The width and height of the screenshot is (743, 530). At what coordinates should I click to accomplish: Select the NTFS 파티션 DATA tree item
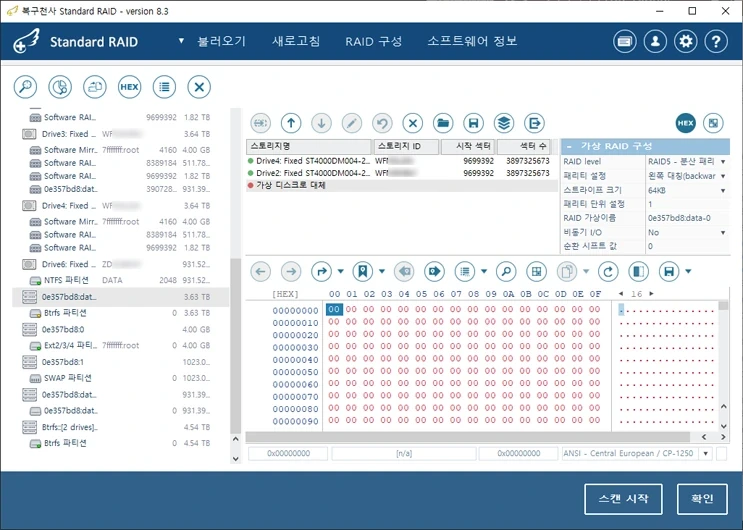click(x=119, y=280)
